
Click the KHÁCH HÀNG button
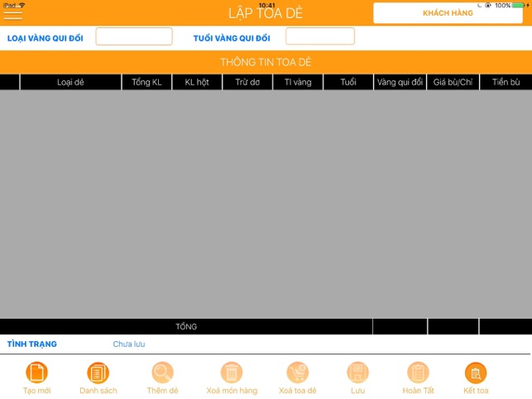point(448,13)
